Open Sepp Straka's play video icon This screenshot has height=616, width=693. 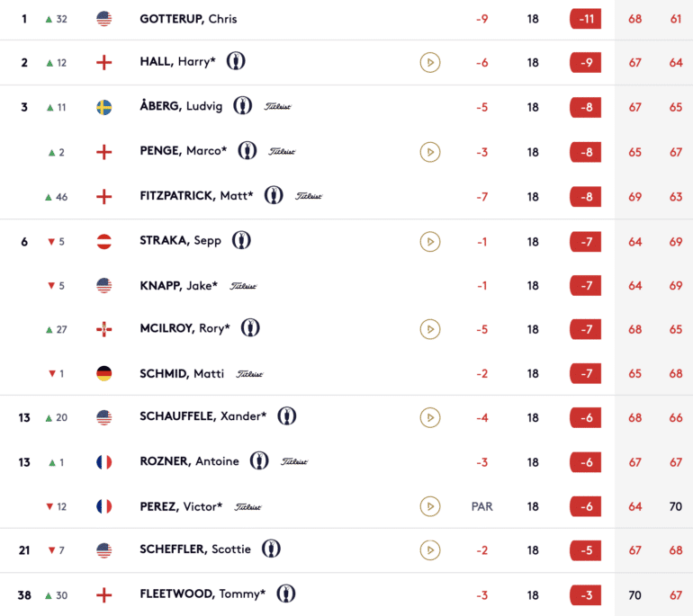coord(429,242)
